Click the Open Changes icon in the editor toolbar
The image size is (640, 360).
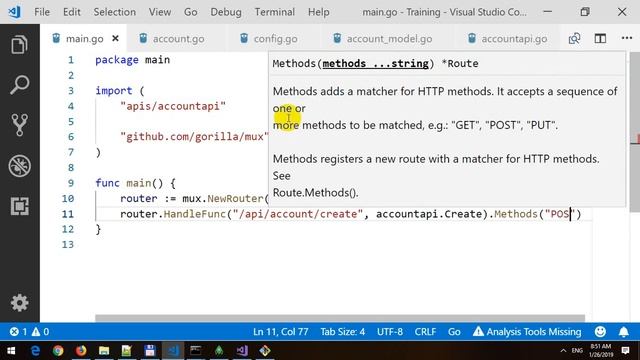tap(574, 38)
